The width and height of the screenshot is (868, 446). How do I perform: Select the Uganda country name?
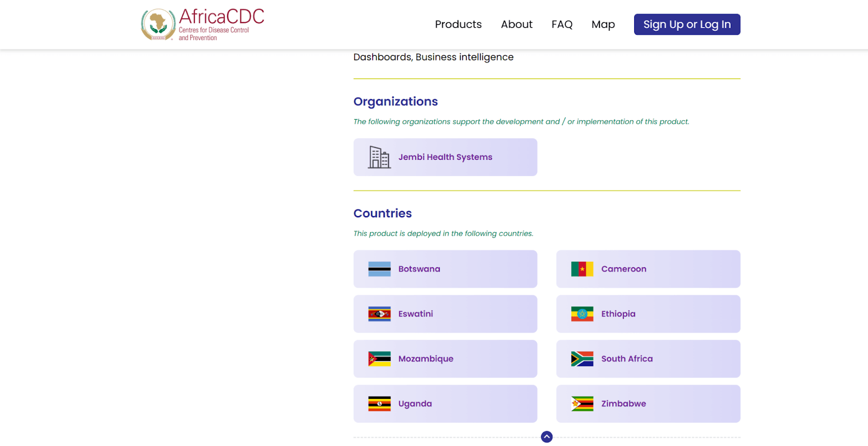pos(415,404)
